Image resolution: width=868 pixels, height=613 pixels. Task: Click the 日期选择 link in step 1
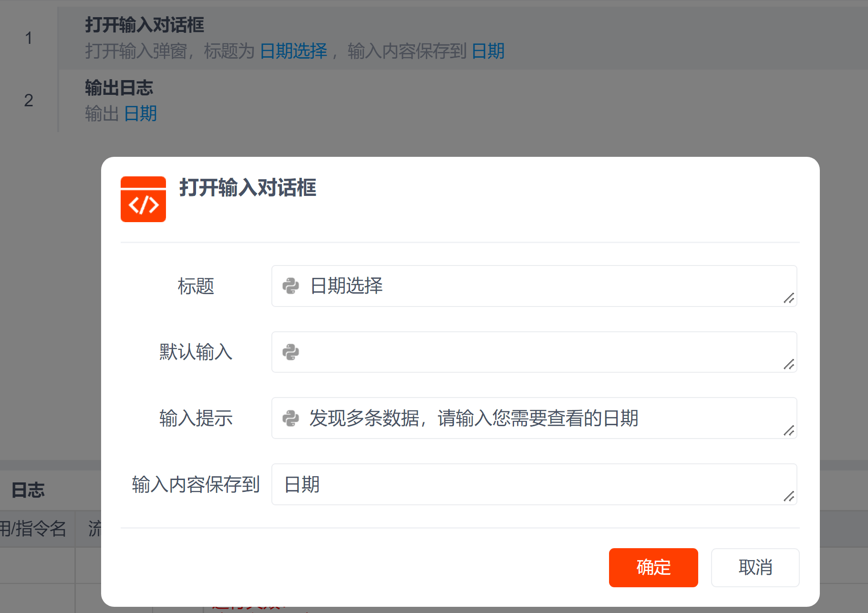tap(293, 51)
